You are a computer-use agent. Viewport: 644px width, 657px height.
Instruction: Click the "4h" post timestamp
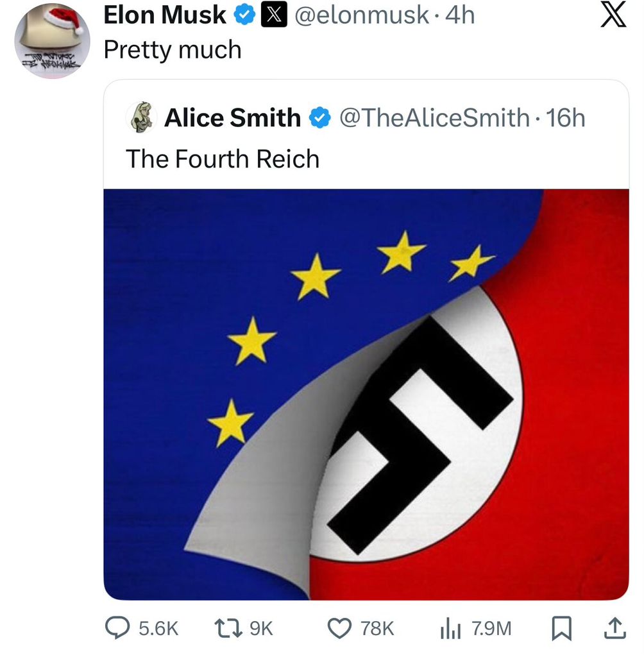(x=460, y=15)
